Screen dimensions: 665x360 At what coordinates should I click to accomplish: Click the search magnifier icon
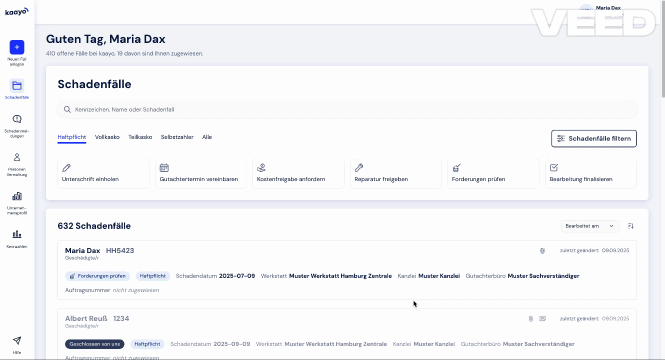[67, 109]
